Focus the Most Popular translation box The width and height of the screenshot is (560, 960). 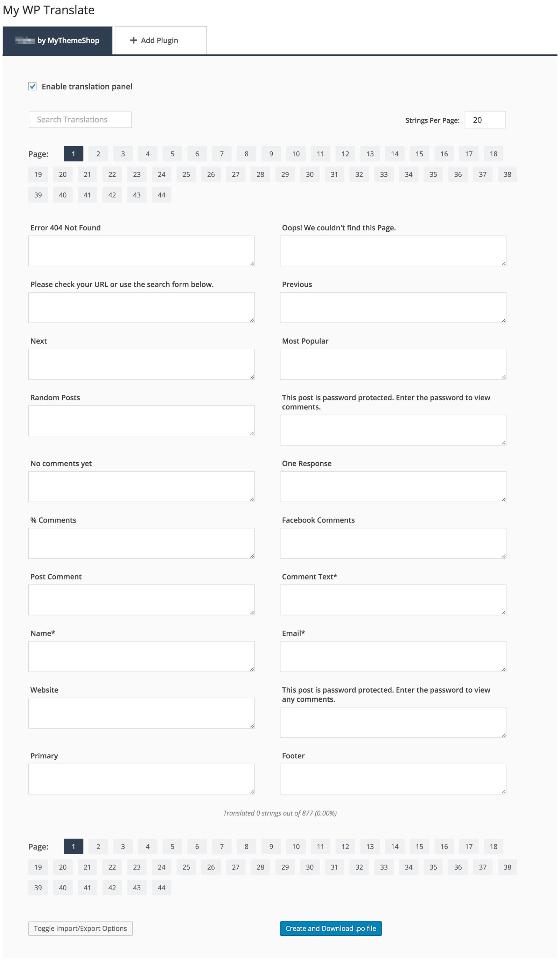coord(393,364)
